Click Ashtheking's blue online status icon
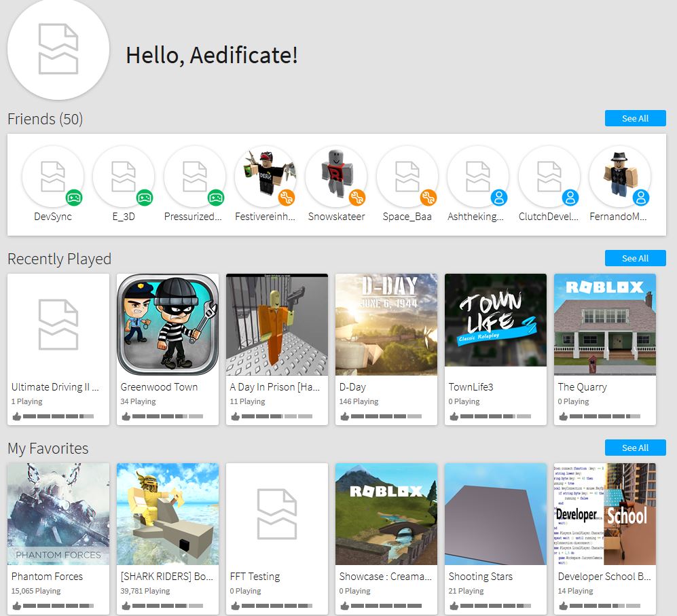Viewport: 677px width, 616px height. coord(499,198)
